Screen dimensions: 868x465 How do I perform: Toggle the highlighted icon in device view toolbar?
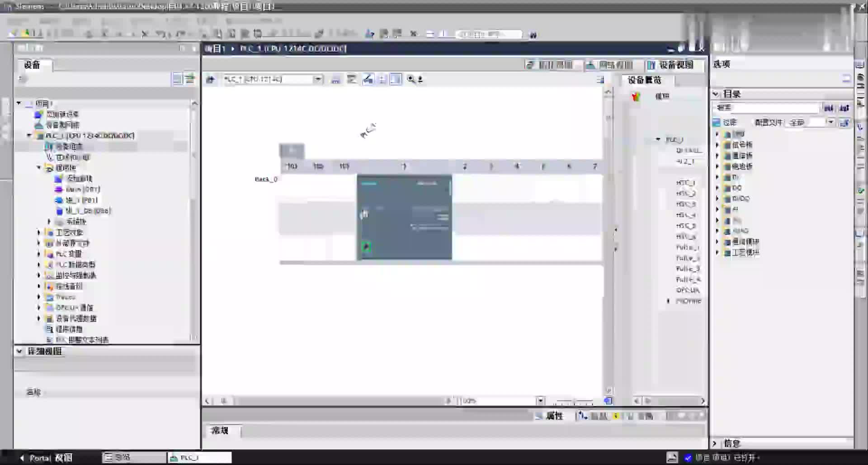point(368,80)
